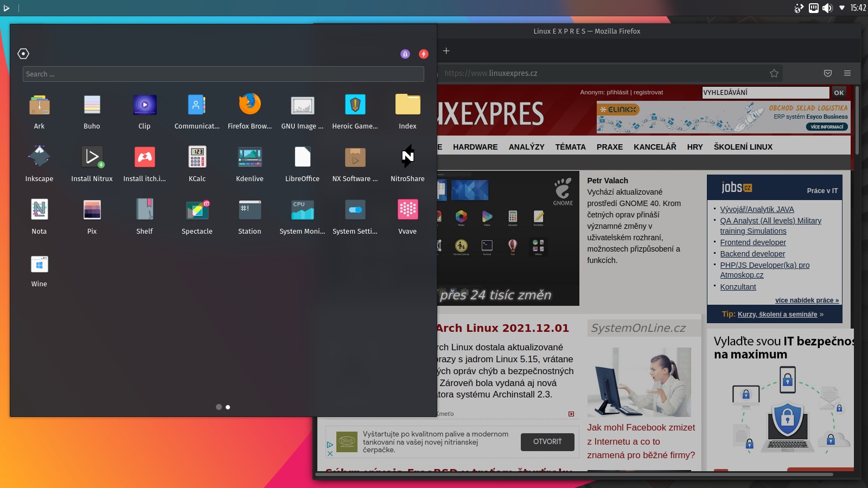This screenshot has height=488, width=868.
Task: Click the OTVORIŤ ad button
Action: point(547,442)
